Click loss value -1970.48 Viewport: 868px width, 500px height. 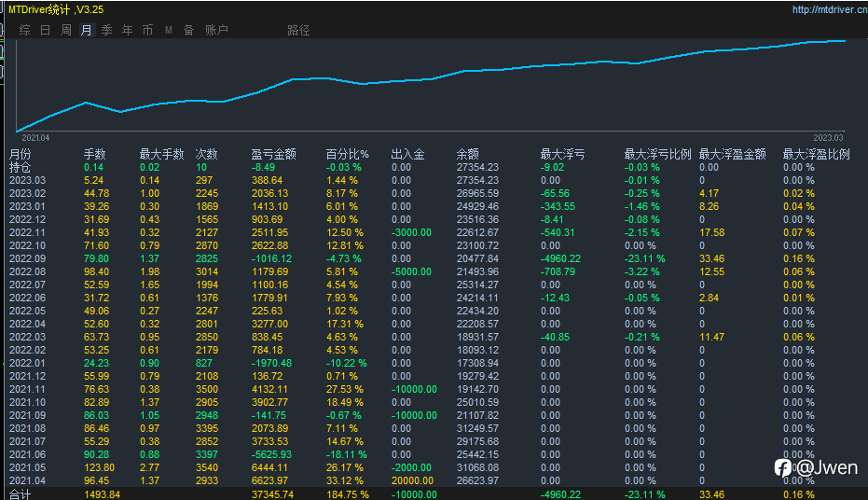271,363
